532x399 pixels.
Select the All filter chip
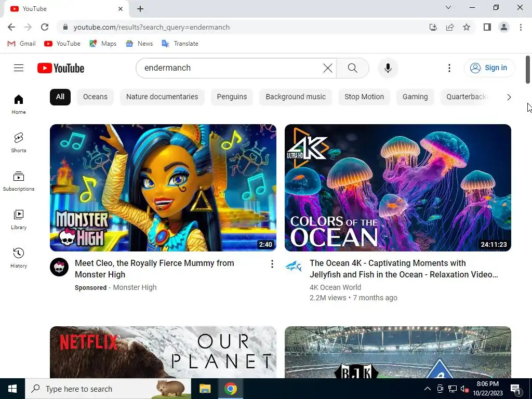click(x=60, y=97)
